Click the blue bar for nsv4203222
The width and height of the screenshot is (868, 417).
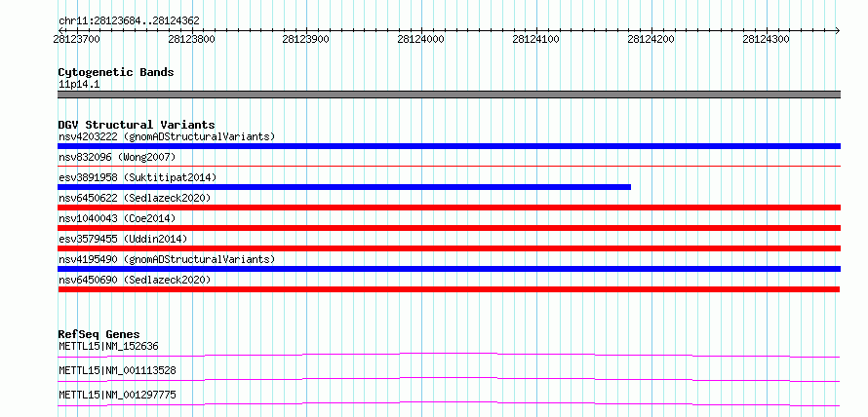pos(449,146)
